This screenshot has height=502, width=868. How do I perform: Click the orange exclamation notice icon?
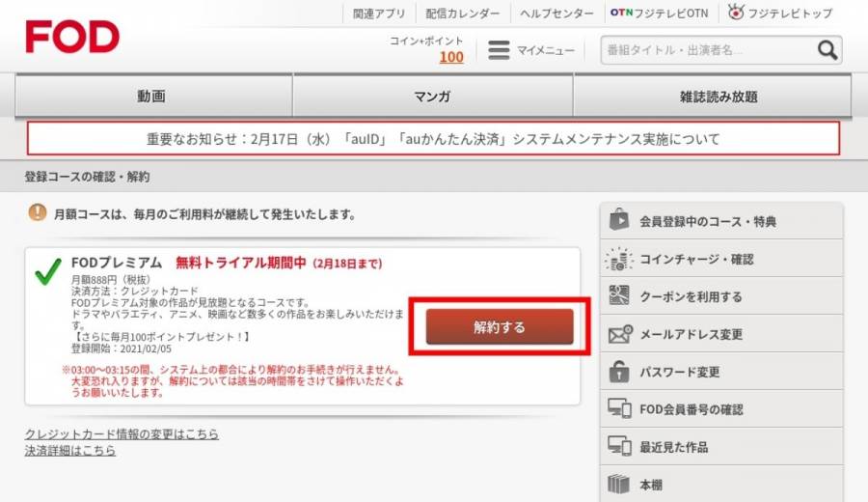pos(37,212)
